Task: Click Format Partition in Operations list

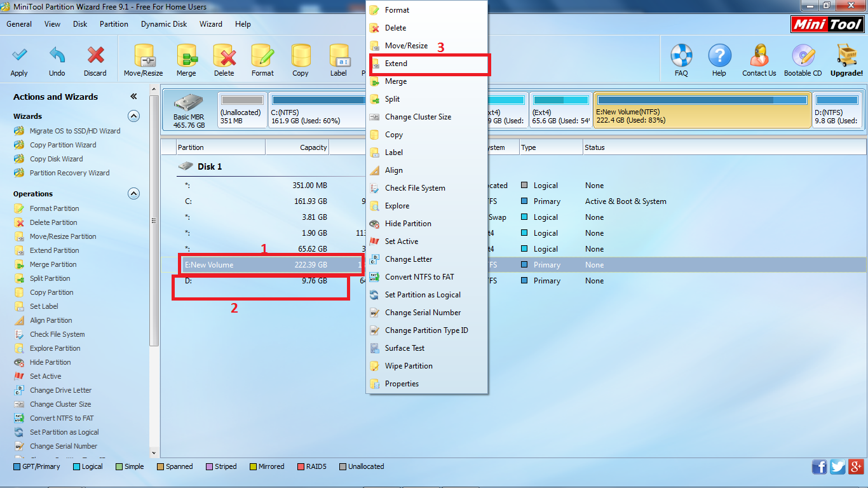Action: 55,208
